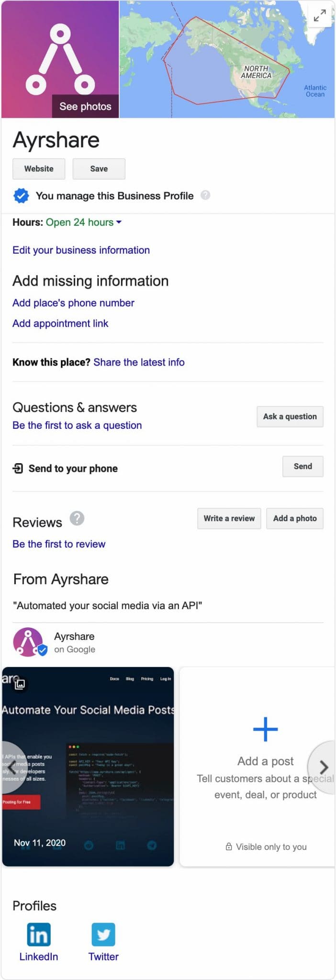Open the LinkedIn profile icon
This screenshot has width=336, height=980.
click(38, 935)
